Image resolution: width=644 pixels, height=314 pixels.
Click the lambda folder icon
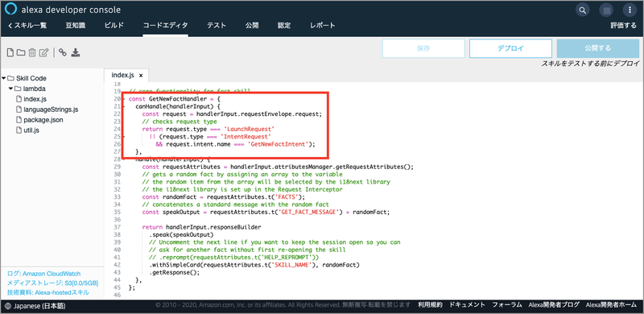point(18,89)
